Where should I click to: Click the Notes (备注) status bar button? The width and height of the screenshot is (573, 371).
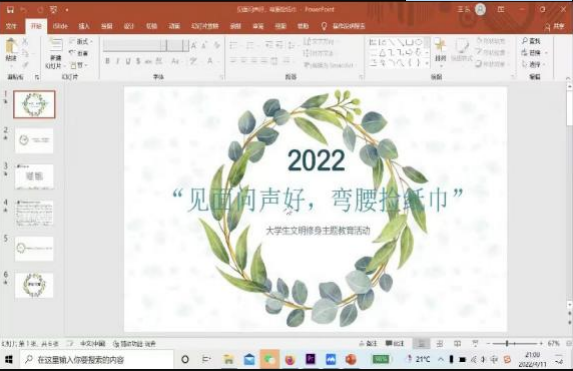[368, 343]
